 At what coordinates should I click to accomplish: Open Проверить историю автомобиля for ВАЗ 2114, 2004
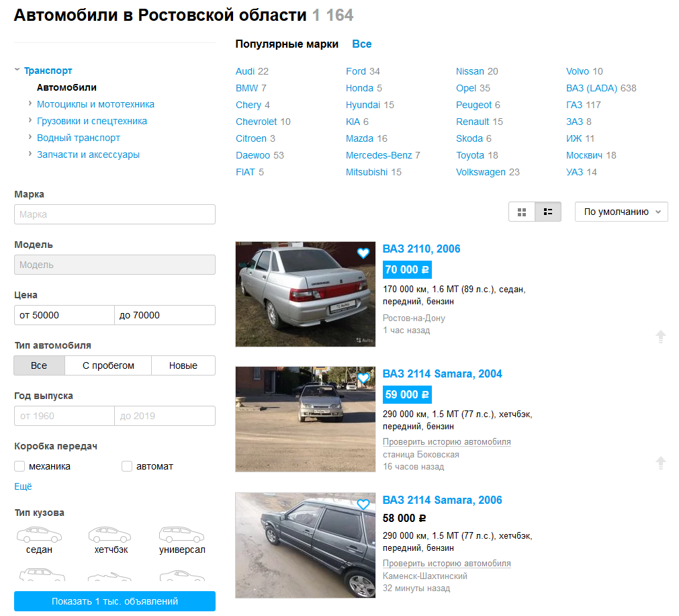pos(447,441)
